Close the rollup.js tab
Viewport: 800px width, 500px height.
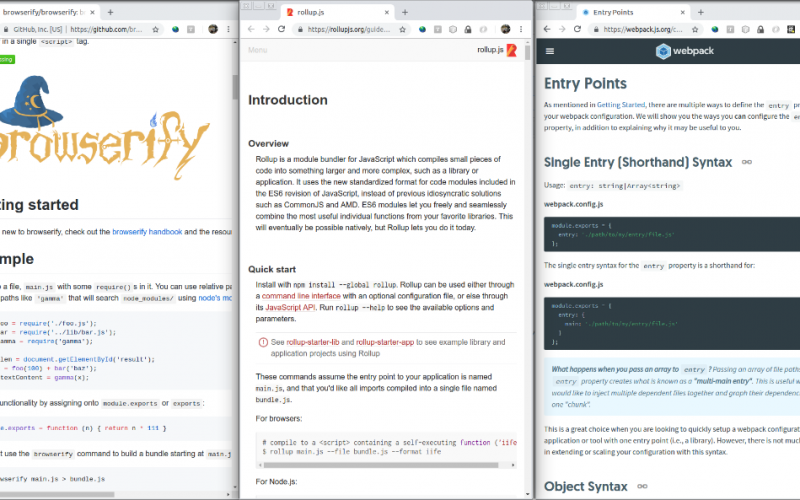(387, 12)
